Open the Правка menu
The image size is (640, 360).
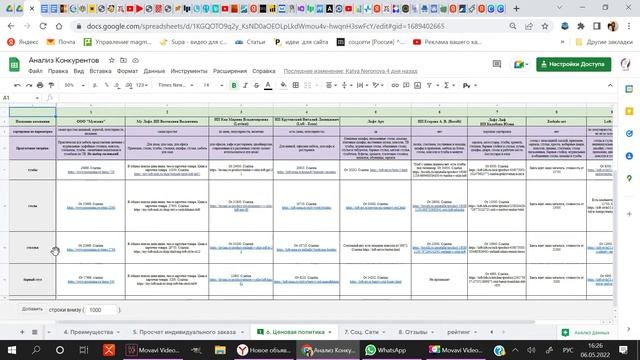point(58,71)
